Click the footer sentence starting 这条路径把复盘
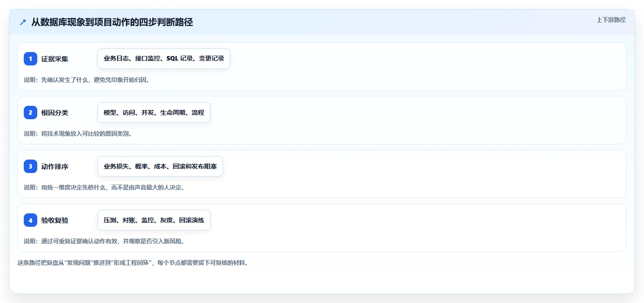The image size is (644, 303). click(x=133, y=263)
